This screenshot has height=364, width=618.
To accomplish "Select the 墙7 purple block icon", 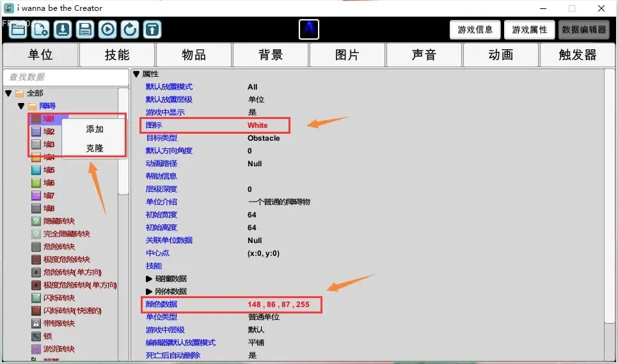I will pyautogui.click(x=36, y=195).
